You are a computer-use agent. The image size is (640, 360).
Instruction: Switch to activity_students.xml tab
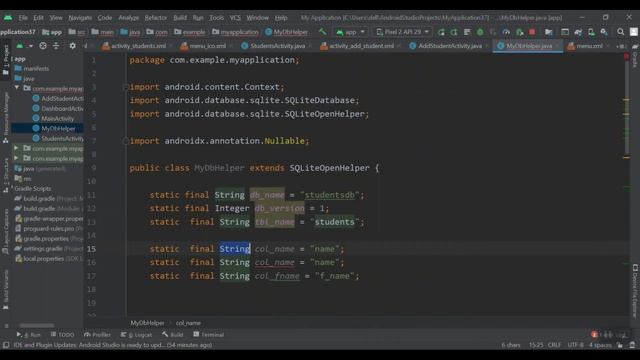[134, 46]
